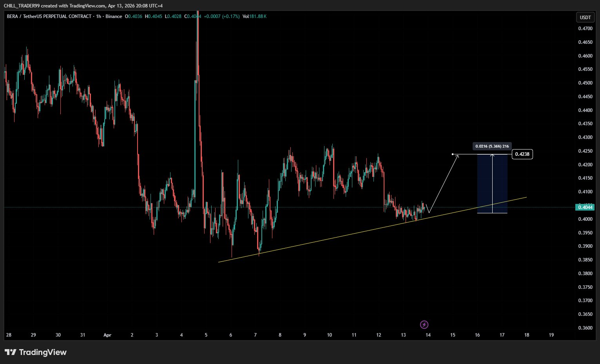
Task: Click the 0.4550 price axis label
Action: 585,69
